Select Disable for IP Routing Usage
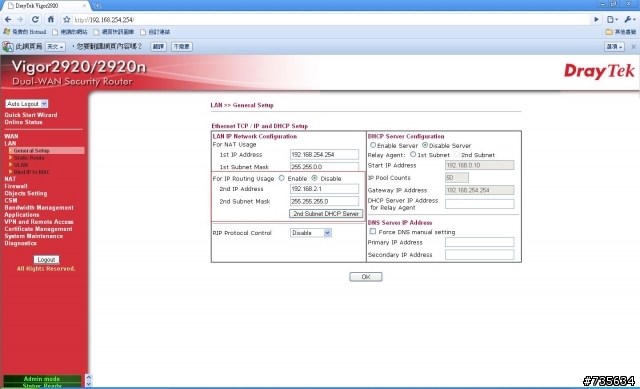The width and height of the screenshot is (640, 389). pos(314,178)
